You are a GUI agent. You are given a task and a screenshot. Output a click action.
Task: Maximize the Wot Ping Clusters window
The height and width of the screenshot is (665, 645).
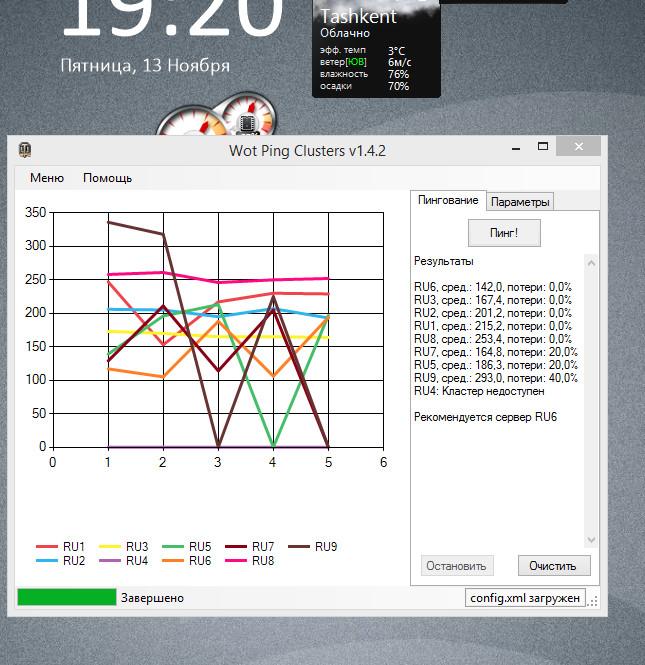pyautogui.click(x=542, y=147)
